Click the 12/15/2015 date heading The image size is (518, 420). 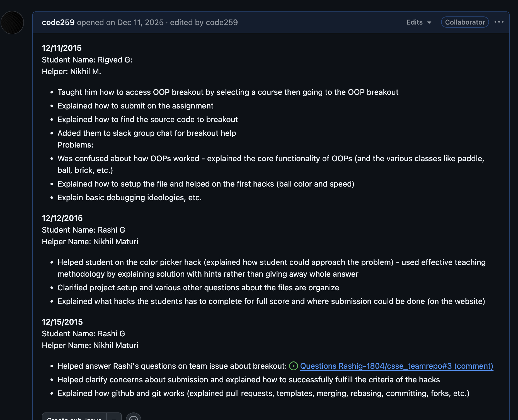(62, 322)
